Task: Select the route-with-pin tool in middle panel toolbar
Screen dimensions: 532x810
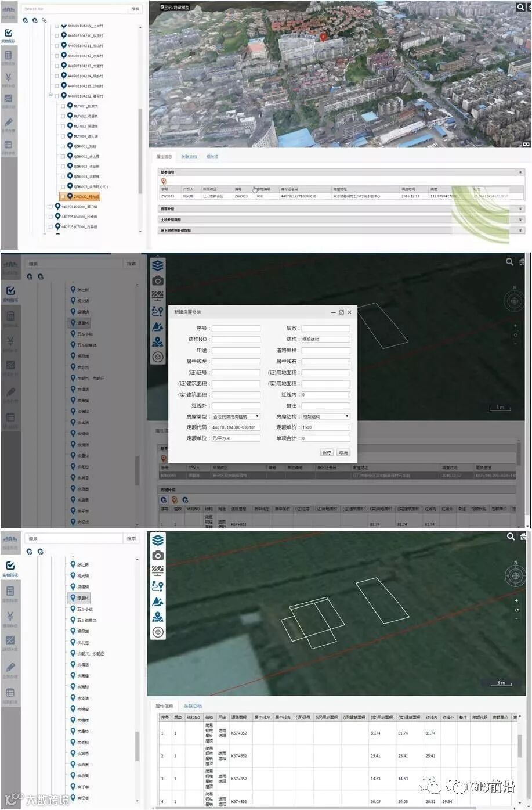Action: pyautogui.click(x=158, y=311)
